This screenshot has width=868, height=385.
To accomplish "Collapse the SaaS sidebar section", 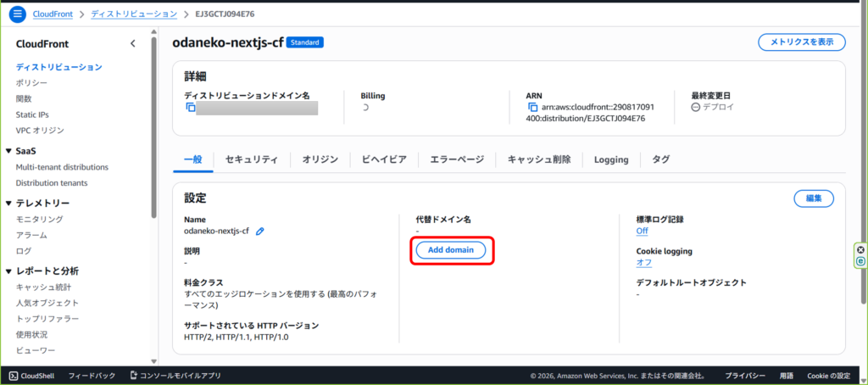I will (x=8, y=151).
